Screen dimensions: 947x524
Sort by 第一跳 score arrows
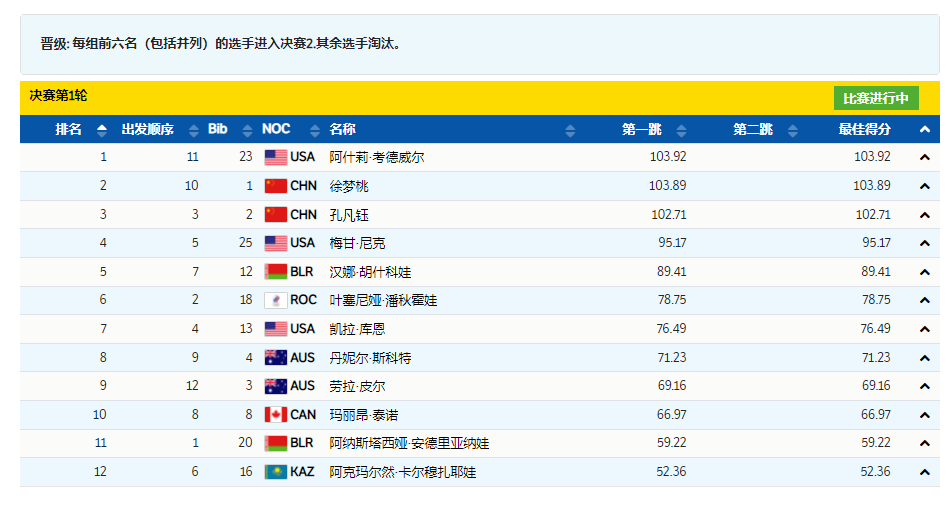pyautogui.click(x=682, y=130)
